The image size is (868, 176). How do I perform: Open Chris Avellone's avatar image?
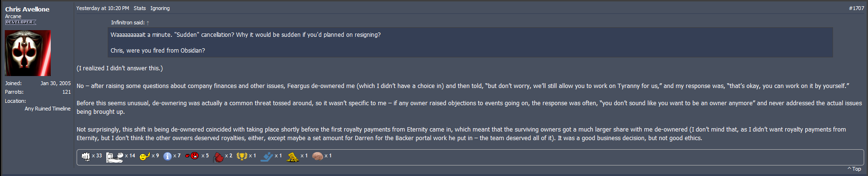[28, 53]
